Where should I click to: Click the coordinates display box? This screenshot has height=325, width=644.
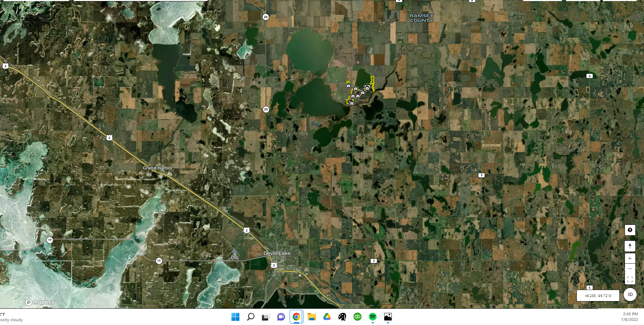click(x=598, y=296)
